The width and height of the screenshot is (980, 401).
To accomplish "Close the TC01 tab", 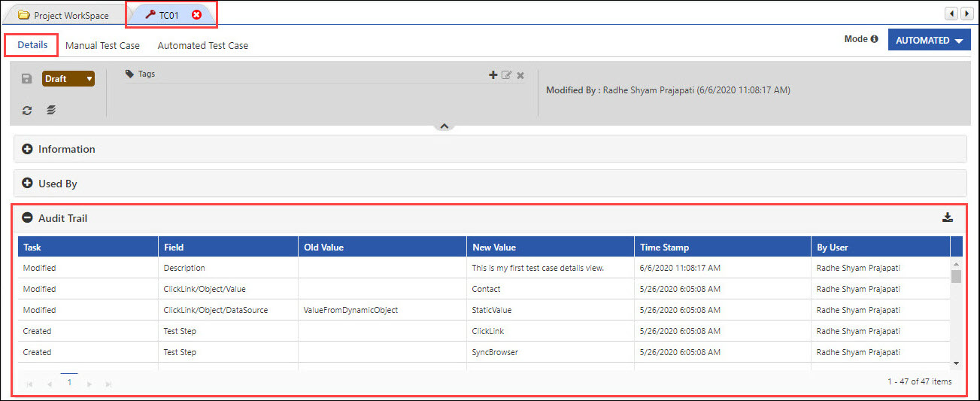I will coord(196,15).
